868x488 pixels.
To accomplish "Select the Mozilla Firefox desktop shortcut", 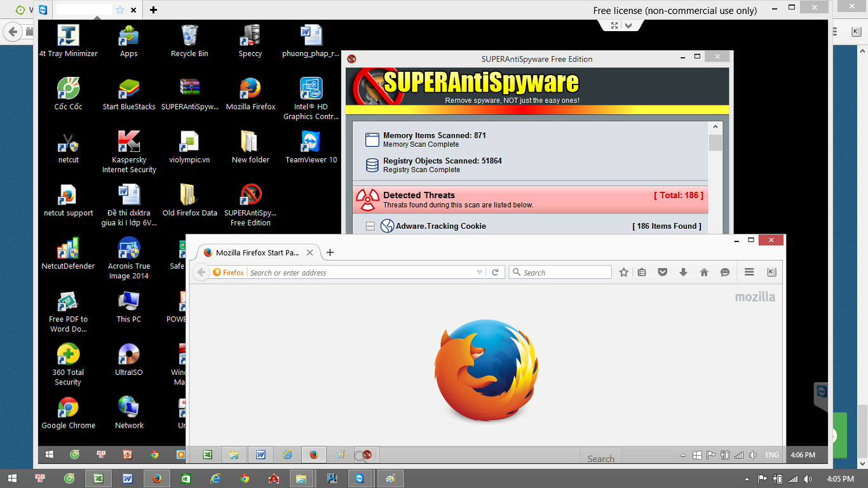I will pyautogui.click(x=250, y=94).
